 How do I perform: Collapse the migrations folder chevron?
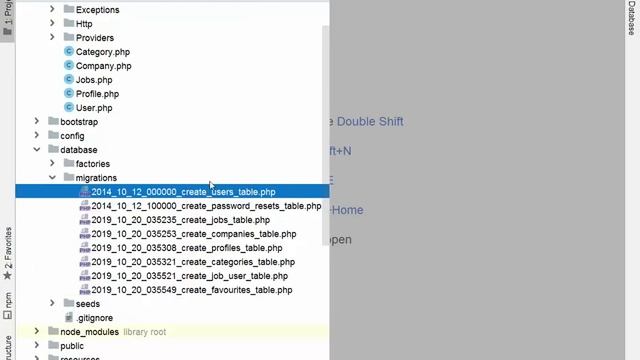click(52, 178)
